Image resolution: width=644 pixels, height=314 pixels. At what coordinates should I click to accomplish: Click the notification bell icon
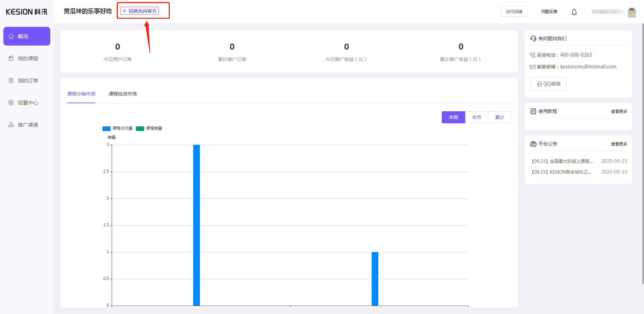(574, 12)
